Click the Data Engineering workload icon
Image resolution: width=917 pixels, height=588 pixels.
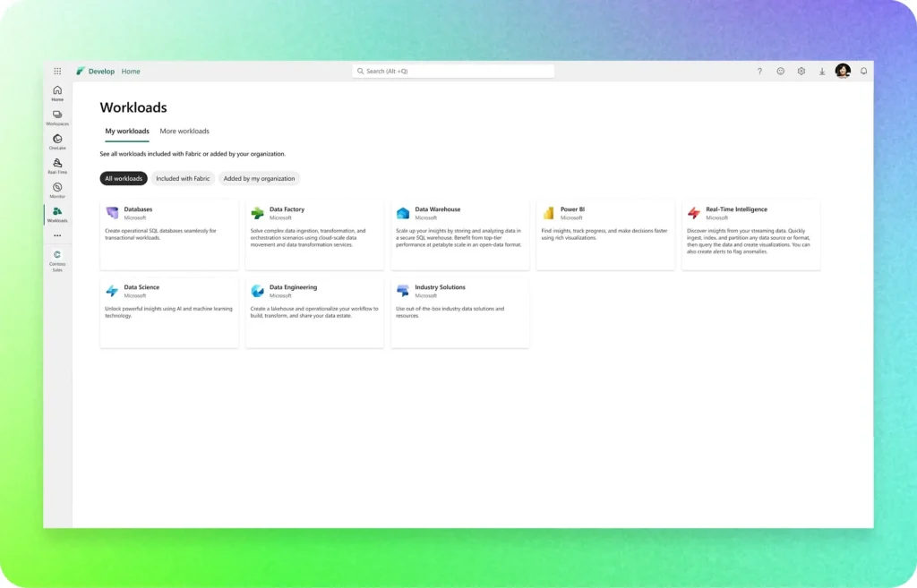click(x=257, y=291)
